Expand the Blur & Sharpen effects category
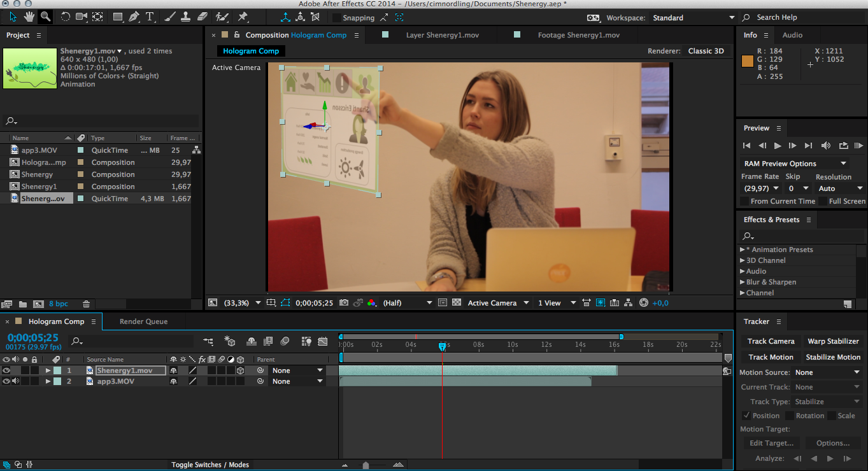The height and width of the screenshot is (471, 868). 743,282
